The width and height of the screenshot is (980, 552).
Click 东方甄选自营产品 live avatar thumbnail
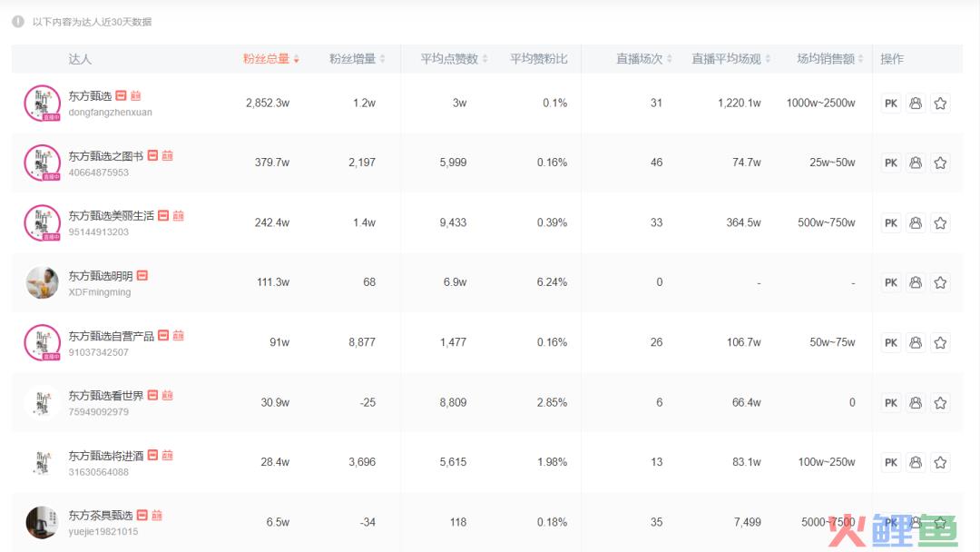(42, 342)
